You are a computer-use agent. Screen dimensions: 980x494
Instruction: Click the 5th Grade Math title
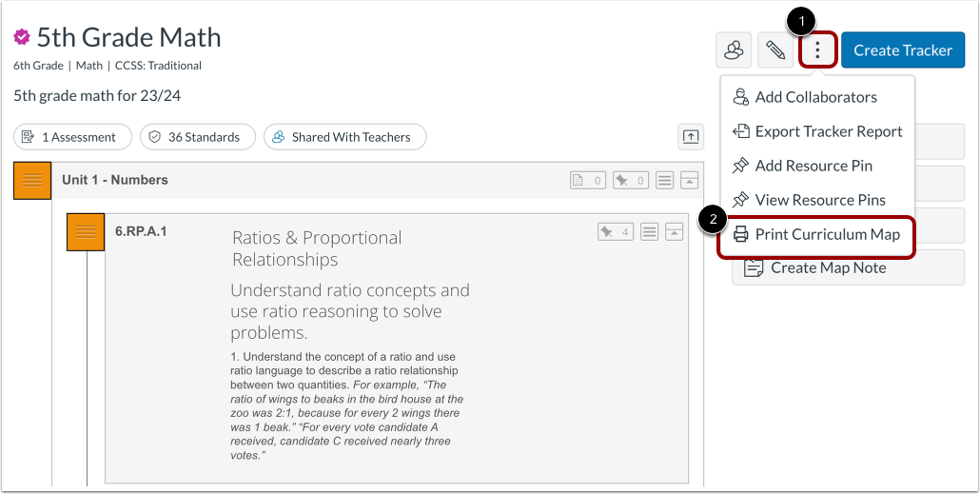pyautogui.click(x=128, y=37)
